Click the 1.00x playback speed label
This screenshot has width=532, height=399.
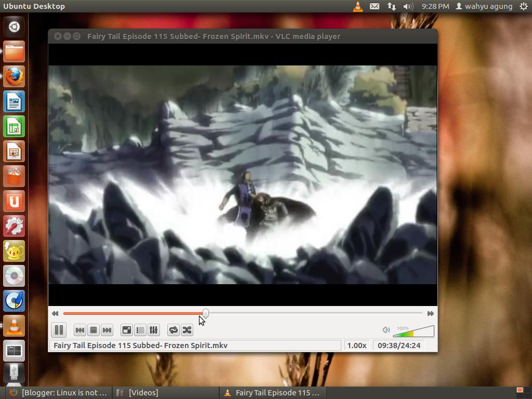pyautogui.click(x=357, y=345)
